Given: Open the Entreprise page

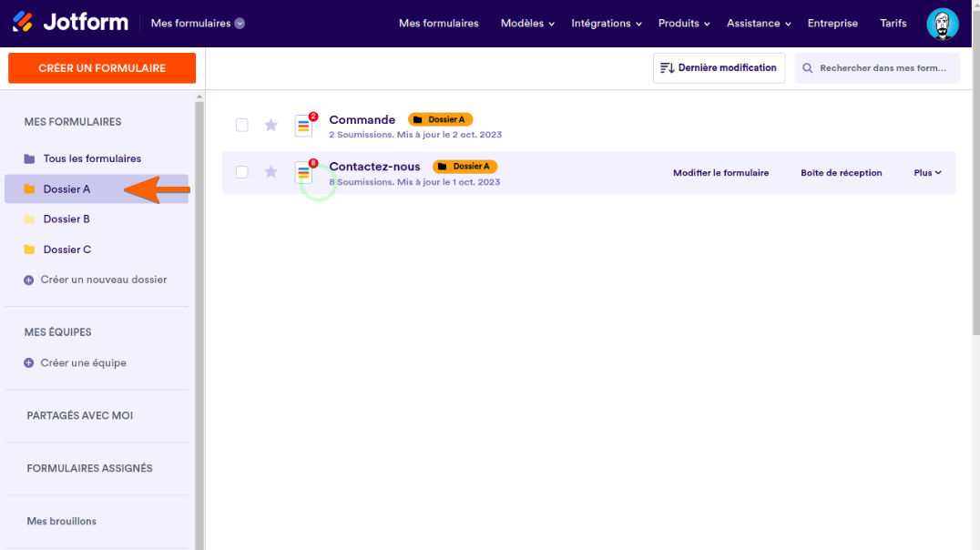Looking at the screenshot, I should [x=832, y=23].
